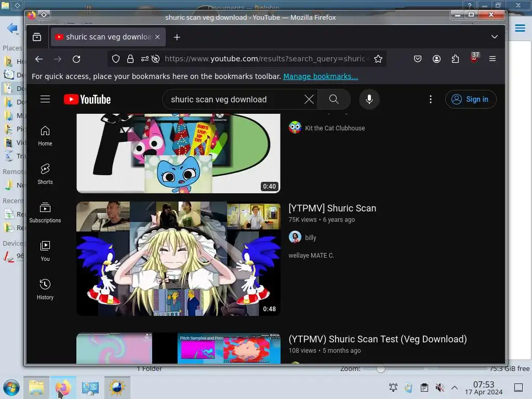
Task: Adjust Dolphin's zoom slider handle
Action: pyautogui.click(x=380, y=368)
